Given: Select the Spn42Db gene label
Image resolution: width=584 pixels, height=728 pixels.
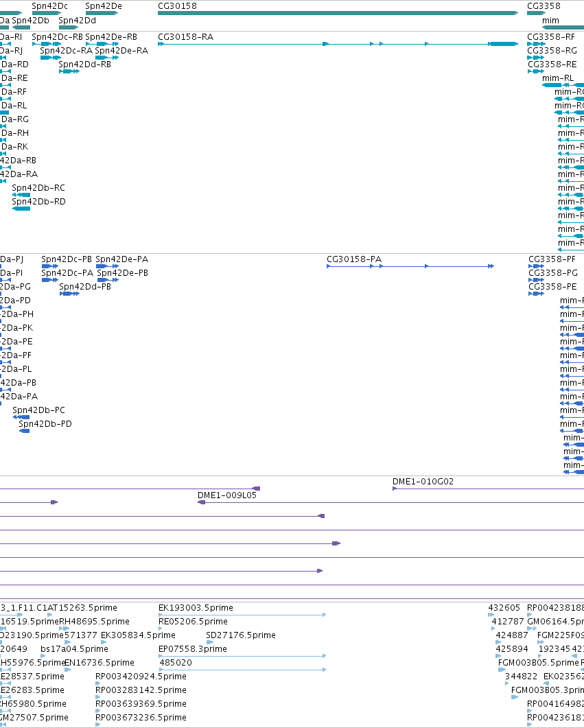Looking at the screenshot, I should [30, 21].
